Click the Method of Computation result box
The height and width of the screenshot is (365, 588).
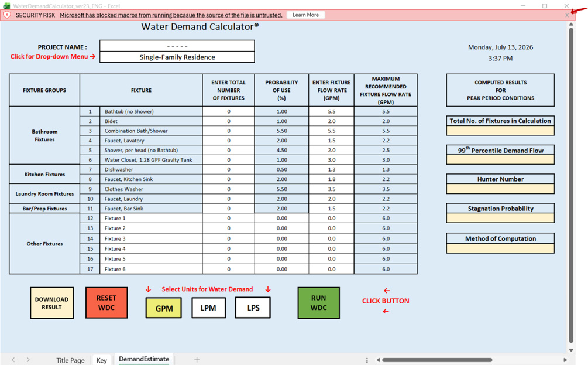pos(500,248)
